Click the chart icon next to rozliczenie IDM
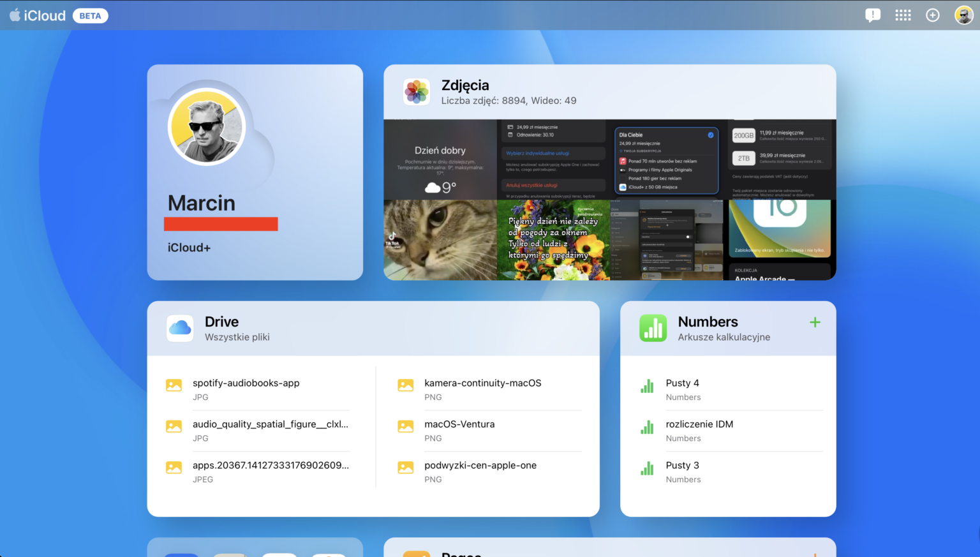 646,426
